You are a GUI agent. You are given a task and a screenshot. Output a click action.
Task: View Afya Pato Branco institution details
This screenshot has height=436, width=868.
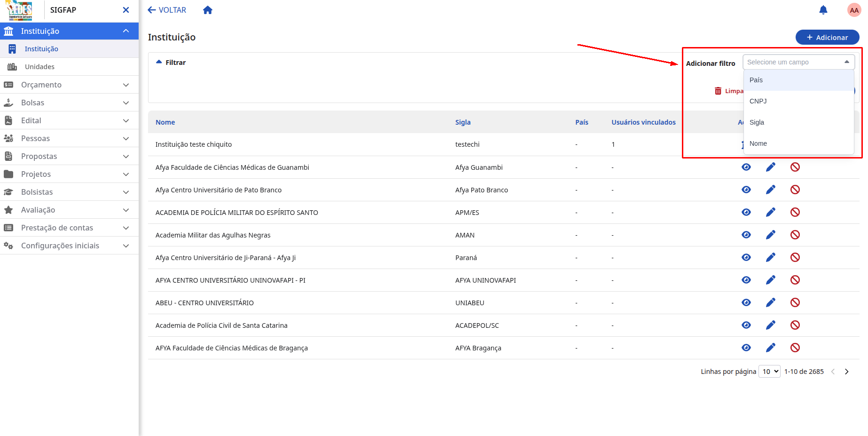point(746,190)
